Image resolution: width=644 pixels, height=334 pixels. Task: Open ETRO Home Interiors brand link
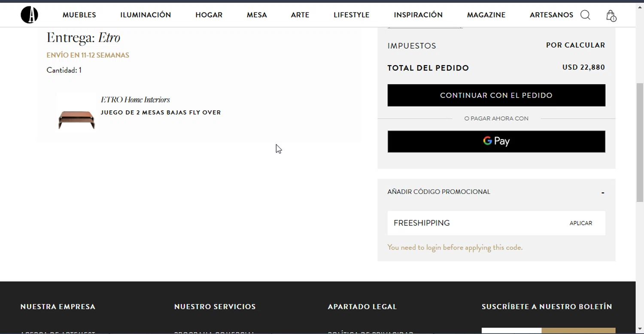[135, 100]
